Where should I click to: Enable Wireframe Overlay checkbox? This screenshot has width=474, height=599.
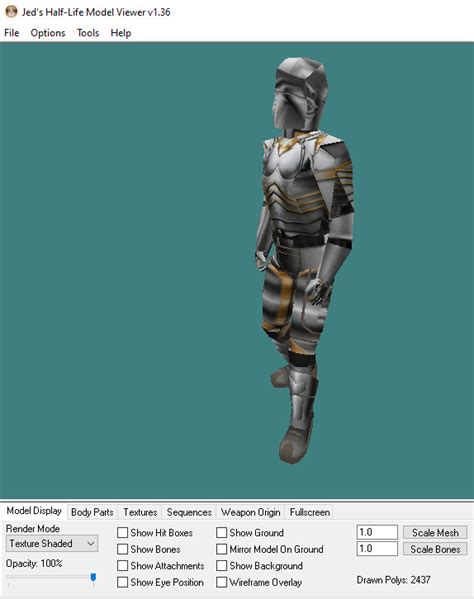point(222,582)
